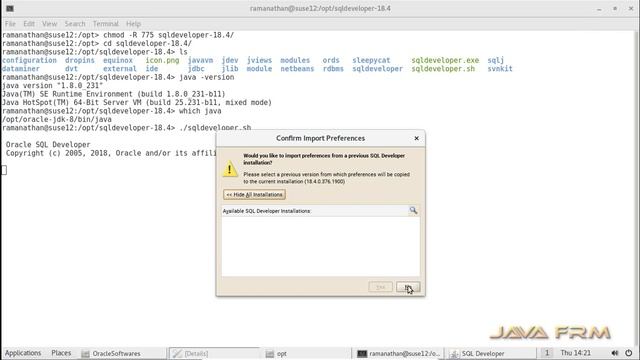Close the Confirm Import Preferences dialog
Image resolution: width=640 pixels, height=360 pixels.
(x=416, y=138)
